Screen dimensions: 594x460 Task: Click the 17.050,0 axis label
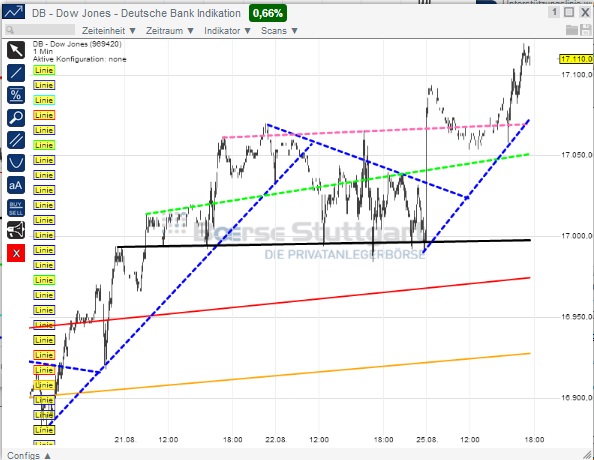pyautogui.click(x=576, y=155)
